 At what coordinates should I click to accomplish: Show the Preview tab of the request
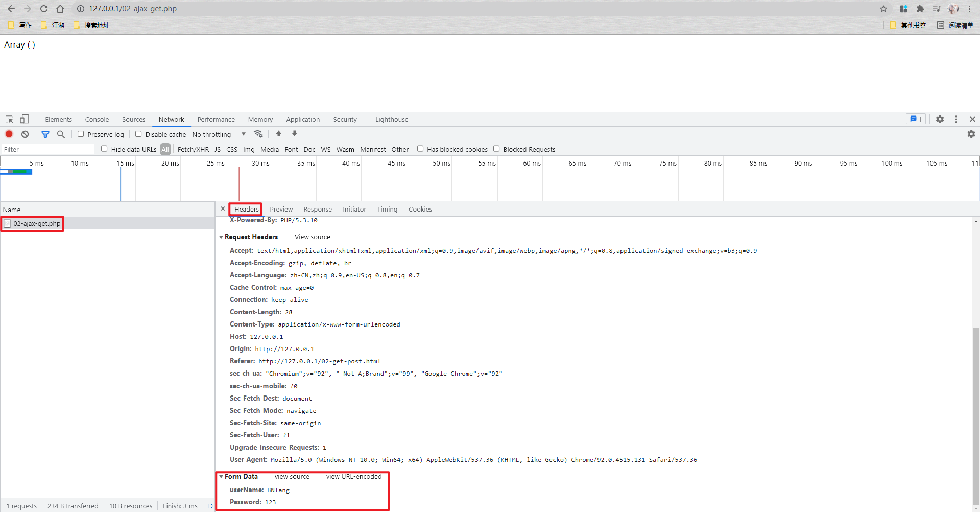coord(281,209)
